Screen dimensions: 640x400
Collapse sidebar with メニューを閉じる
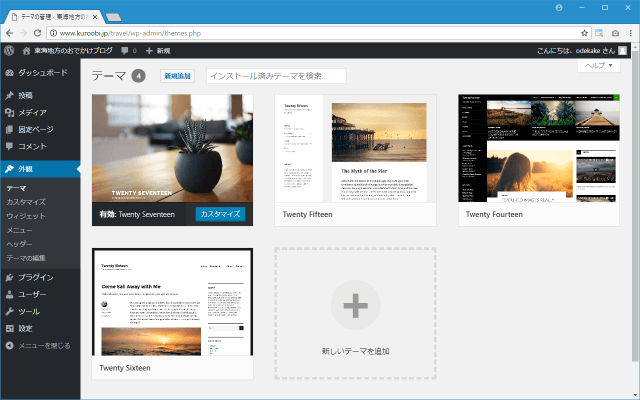[x=38, y=345]
